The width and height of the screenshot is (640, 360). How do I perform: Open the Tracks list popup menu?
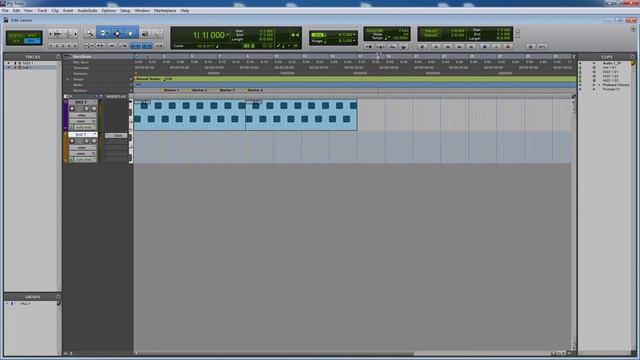pos(58,57)
